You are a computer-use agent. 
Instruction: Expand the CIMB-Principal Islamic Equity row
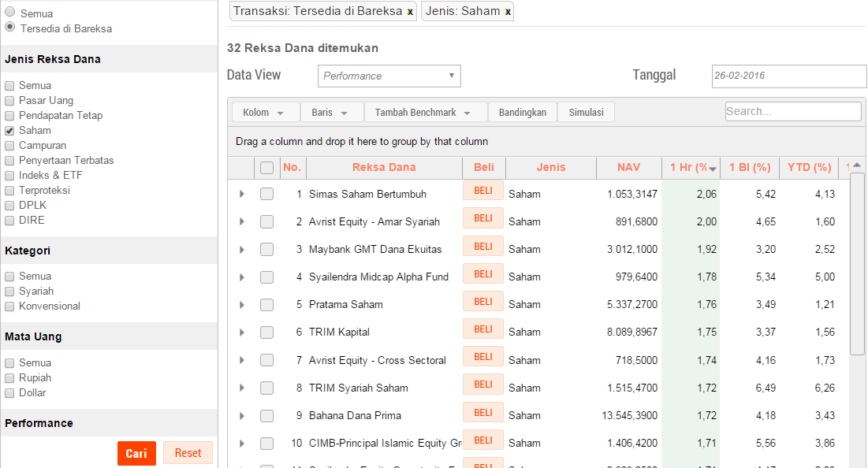pyautogui.click(x=242, y=443)
